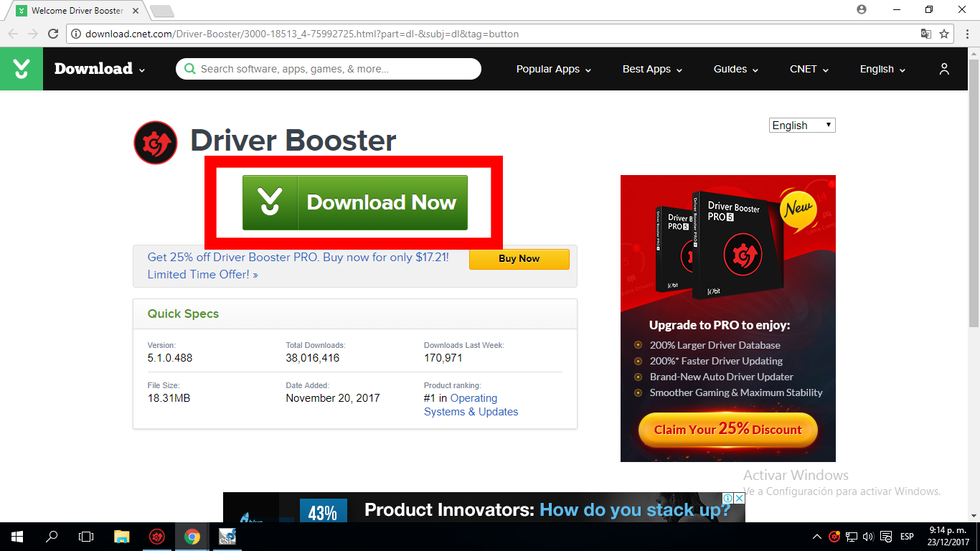The height and width of the screenshot is (551, 980).
Task: Reload the current page
Action: click(x=53, y=34)
